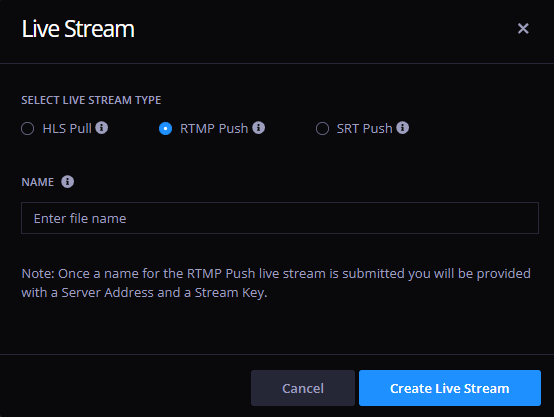Click the Live Stream dialog title
Viewport: 554px width, 417px height.
(x=78, y=29)
